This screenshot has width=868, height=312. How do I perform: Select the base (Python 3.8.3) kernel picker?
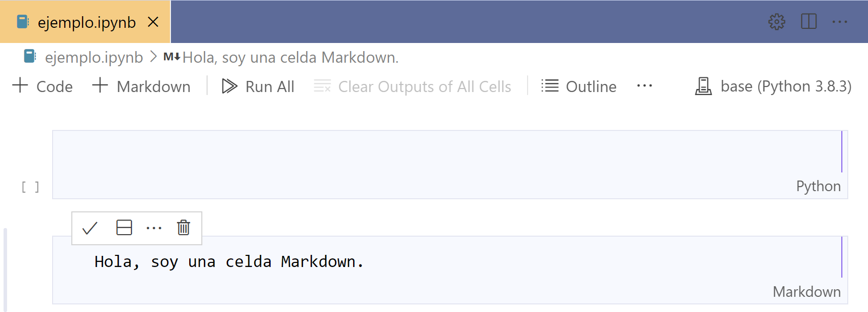click(773, 86)
